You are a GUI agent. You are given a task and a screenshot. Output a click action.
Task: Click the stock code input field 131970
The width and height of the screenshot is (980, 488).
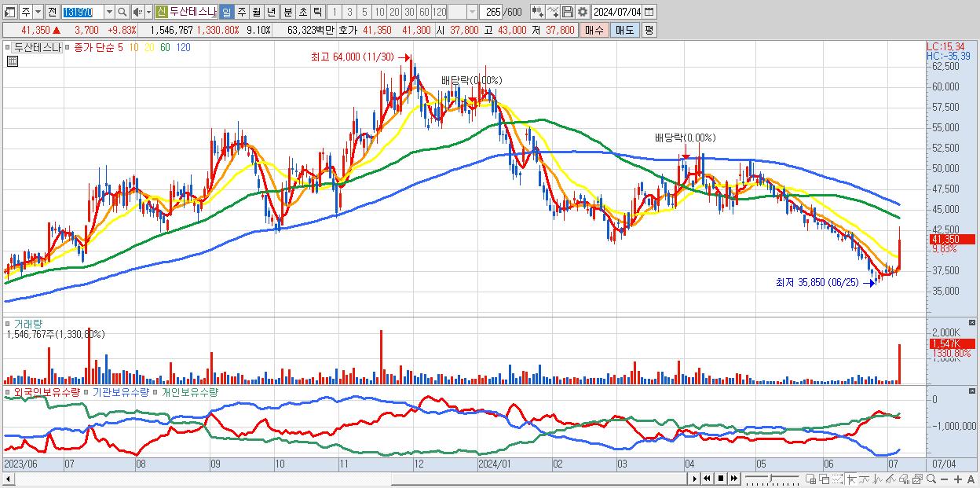click(x=83, y=12)
